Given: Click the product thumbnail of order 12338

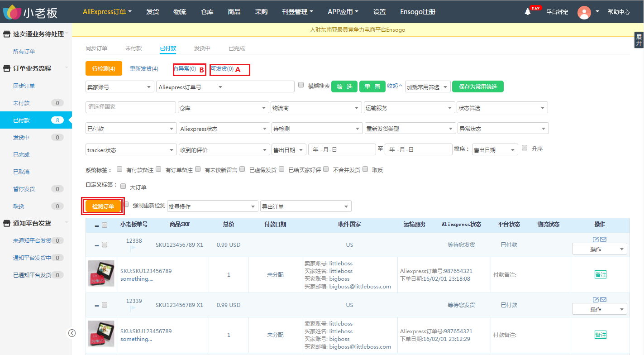Looking at the screenshot, I should pos(101,273).
